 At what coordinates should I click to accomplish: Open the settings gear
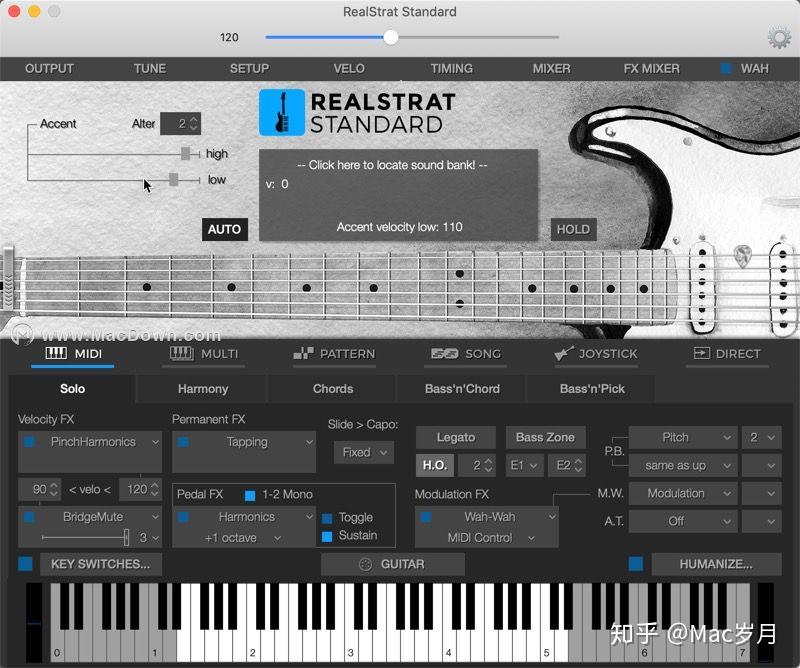point(778,36)
